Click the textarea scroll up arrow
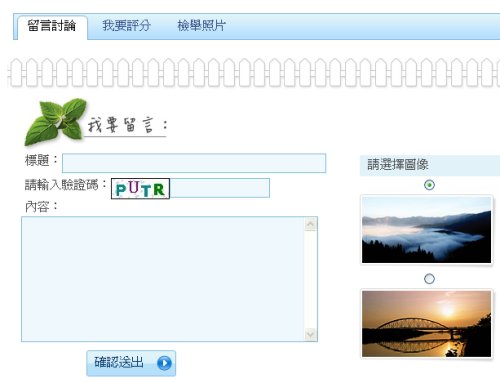 (310, 224)
